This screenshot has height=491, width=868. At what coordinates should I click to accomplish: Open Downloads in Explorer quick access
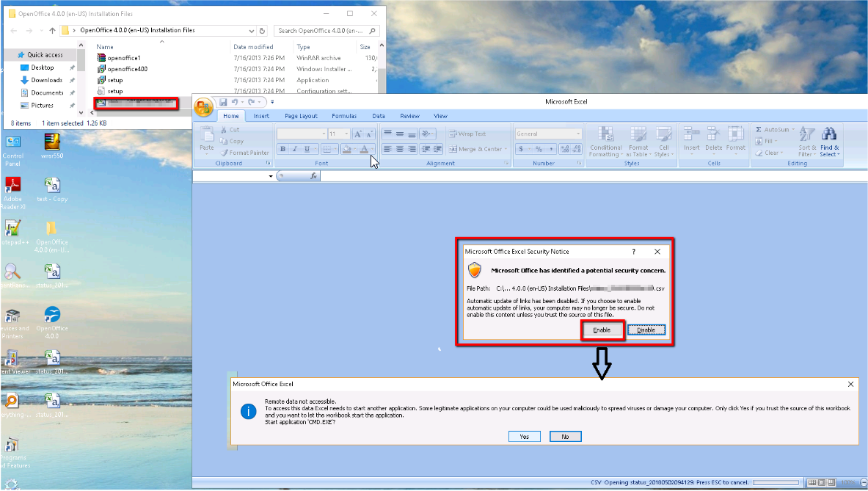coord(46,80)
